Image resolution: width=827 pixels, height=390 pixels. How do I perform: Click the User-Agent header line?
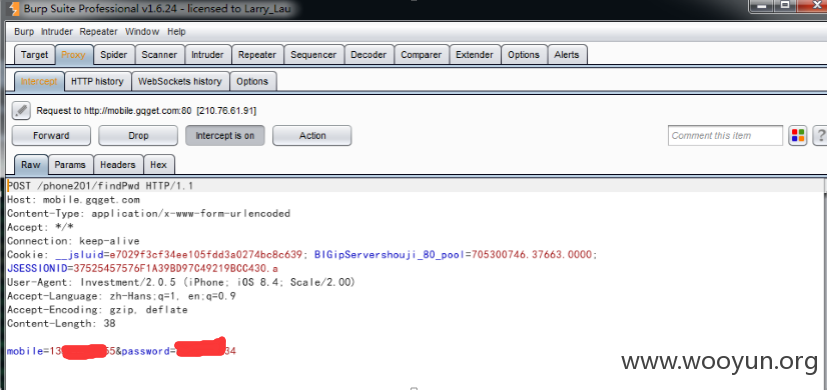181,282
